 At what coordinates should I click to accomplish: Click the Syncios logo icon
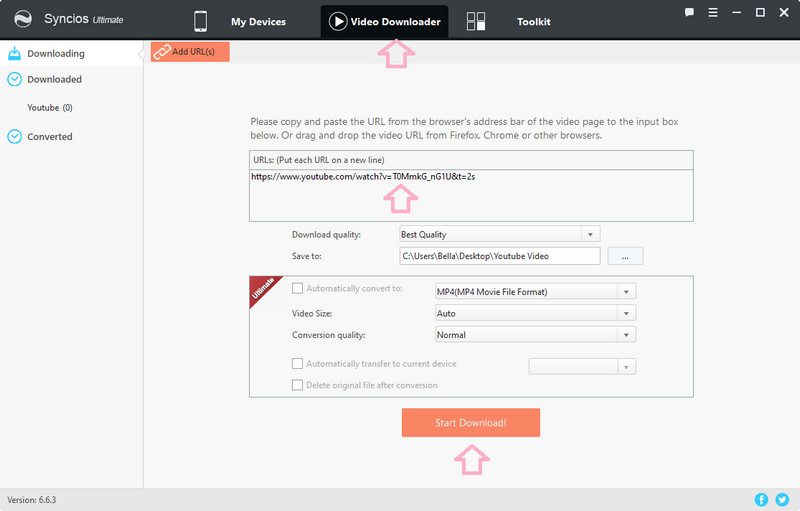pyautogui.click(x=23, y=19)
